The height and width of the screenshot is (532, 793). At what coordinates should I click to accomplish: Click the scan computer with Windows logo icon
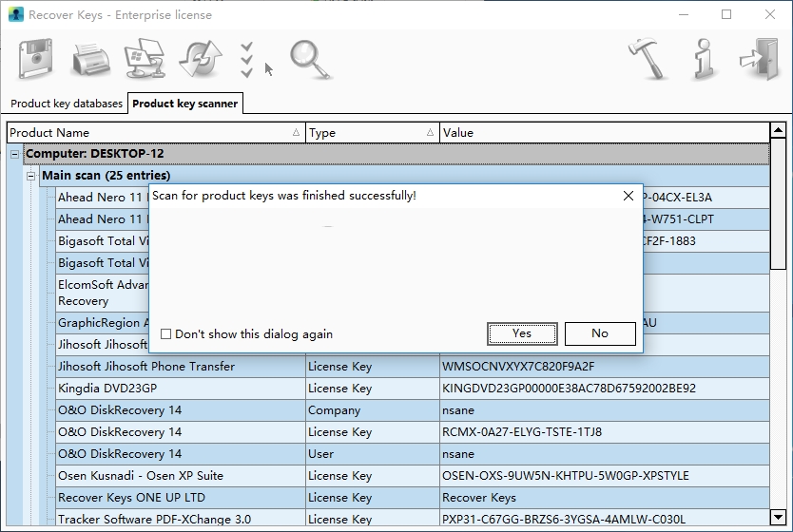[145, 59]
